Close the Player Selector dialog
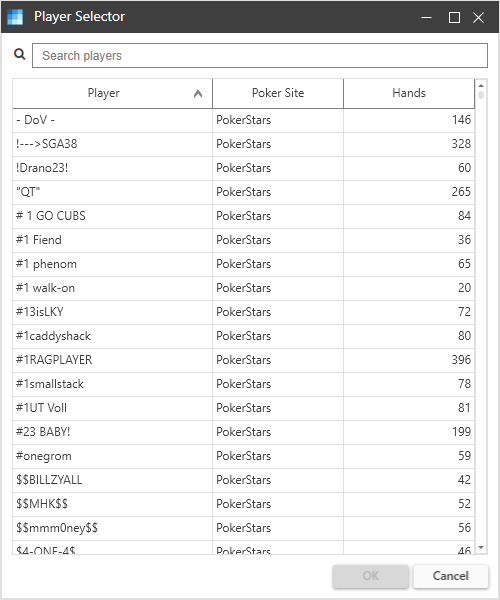The height and width of the screenshot is (600, 500). click(x=478, y=17)
